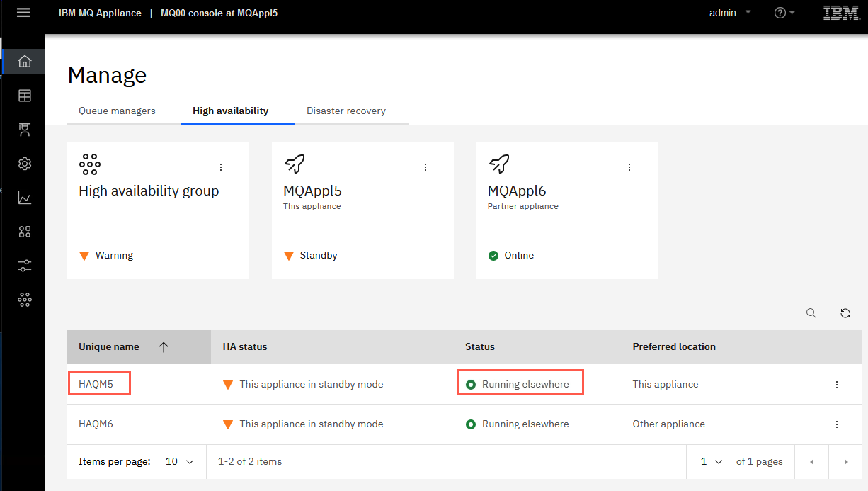
Task: Open the hamburger navigation menu
Action: click(x=23, y=13)
